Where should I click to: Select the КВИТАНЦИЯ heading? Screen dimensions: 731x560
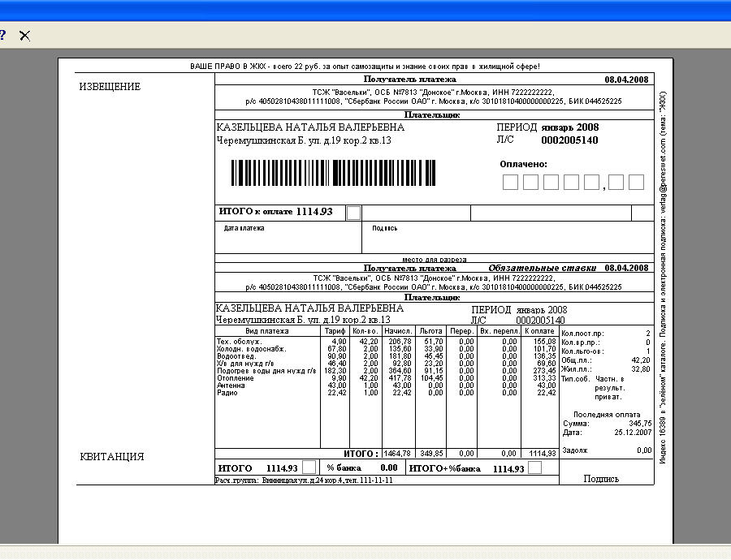112,457
